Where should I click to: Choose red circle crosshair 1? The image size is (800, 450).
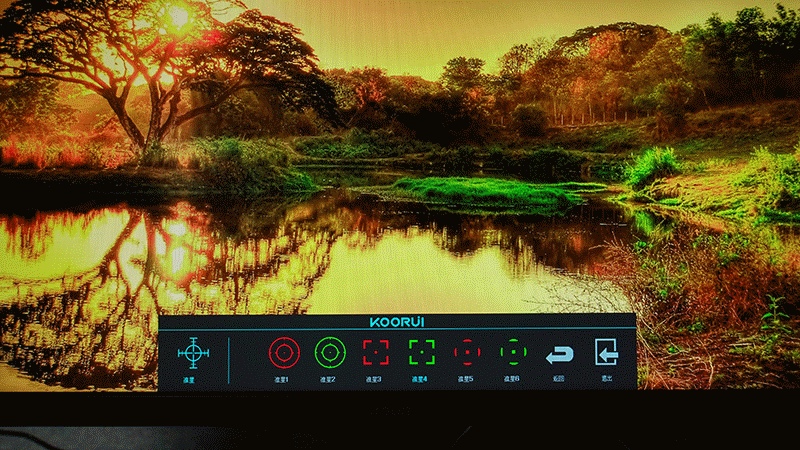tap(284, 353)
